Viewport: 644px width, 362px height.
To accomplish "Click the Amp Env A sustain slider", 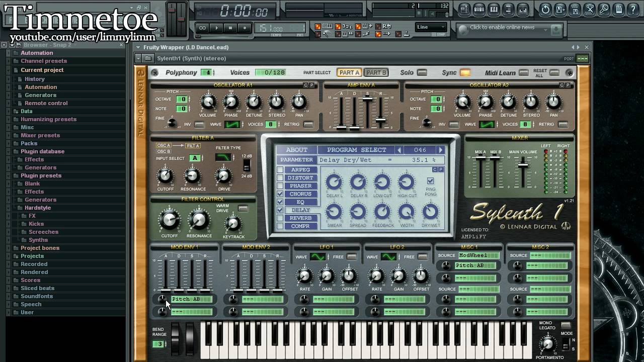I will click(x=367, y=99).
